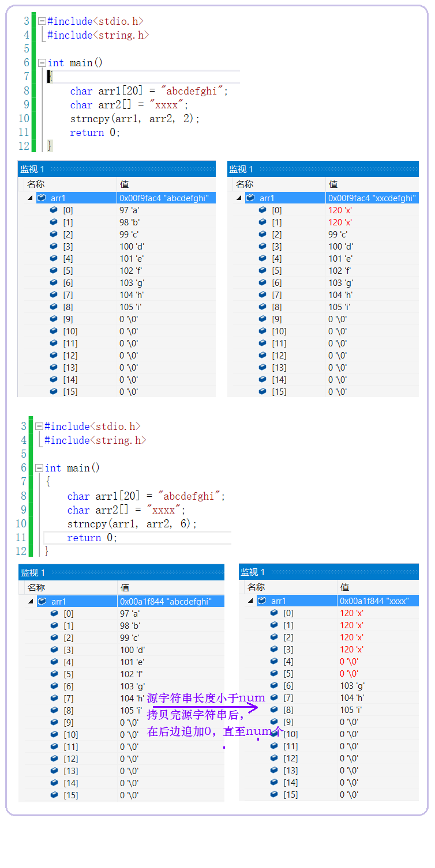This screenshot has width=435, height=868.
Task: Click cube icon of [15] in "xxxx" watch
Action: pos(274,794)
